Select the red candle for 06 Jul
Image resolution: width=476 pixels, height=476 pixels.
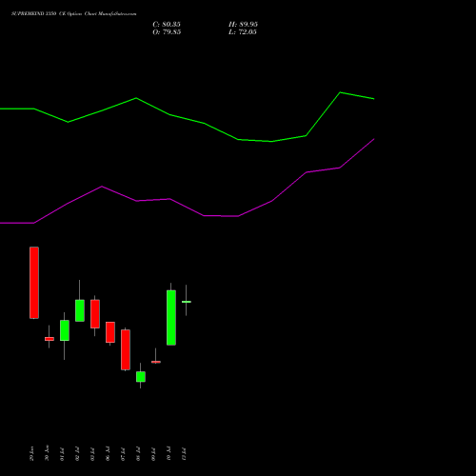tap(110, 332)
